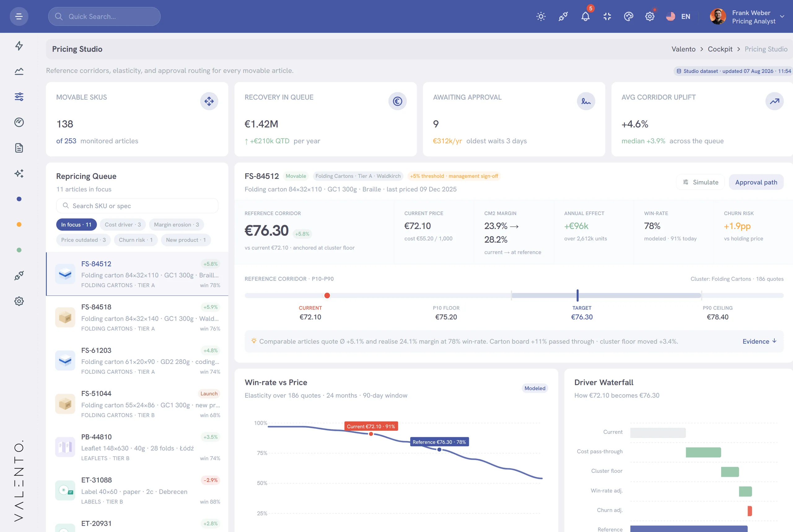Open sidebar sparkles icon
The width and height of the screenshot is (793, 532).
click(x=19, y=173)
